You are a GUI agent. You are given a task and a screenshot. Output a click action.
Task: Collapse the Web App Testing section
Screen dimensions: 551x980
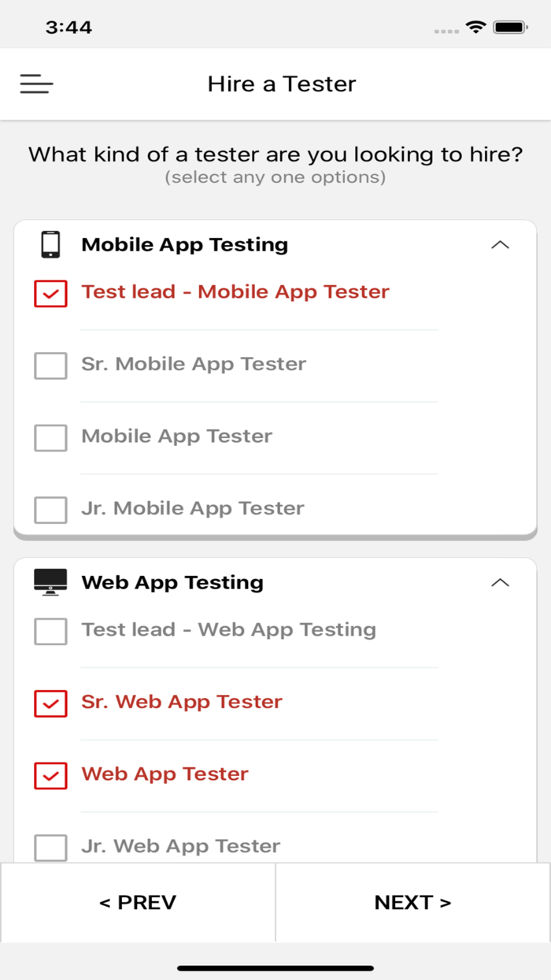pos(501,581)
